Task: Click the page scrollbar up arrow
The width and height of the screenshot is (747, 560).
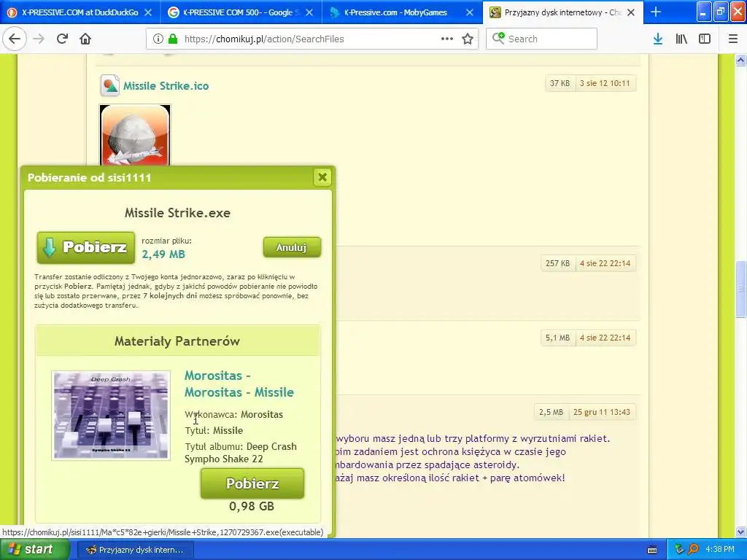Action: (x=740, y=60)
